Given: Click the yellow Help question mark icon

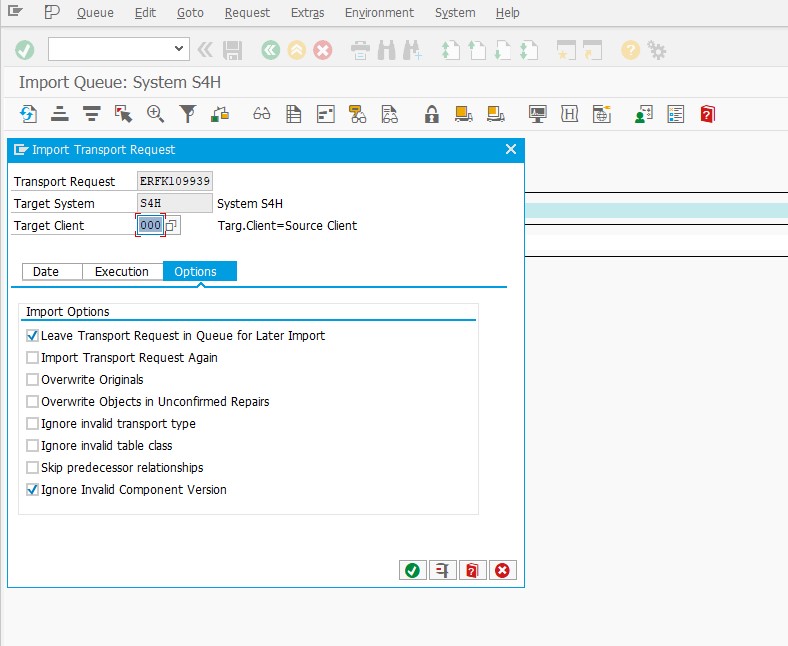Looking at the screenshot, I should point(630,50).
